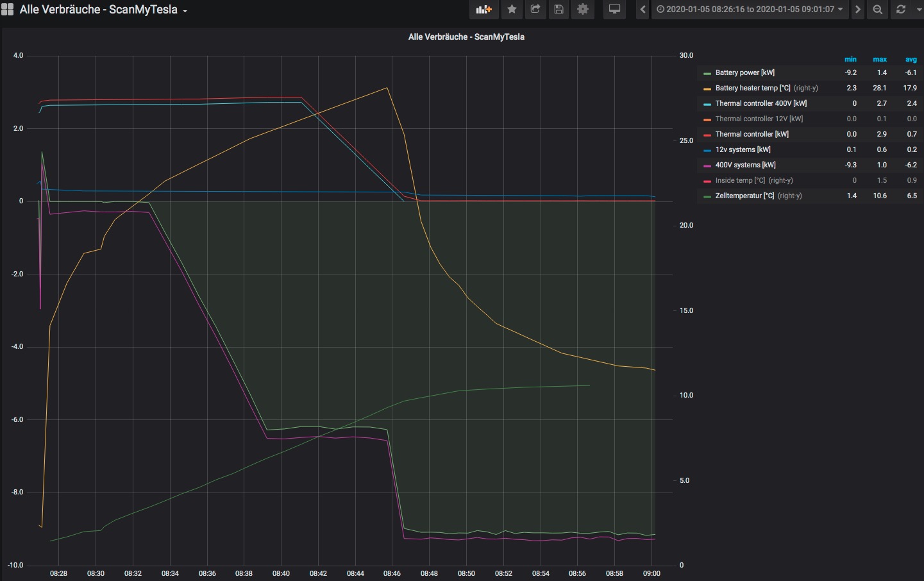
Task: Click Zelltemperatur max value 10.6
Action: pos(880,196)
